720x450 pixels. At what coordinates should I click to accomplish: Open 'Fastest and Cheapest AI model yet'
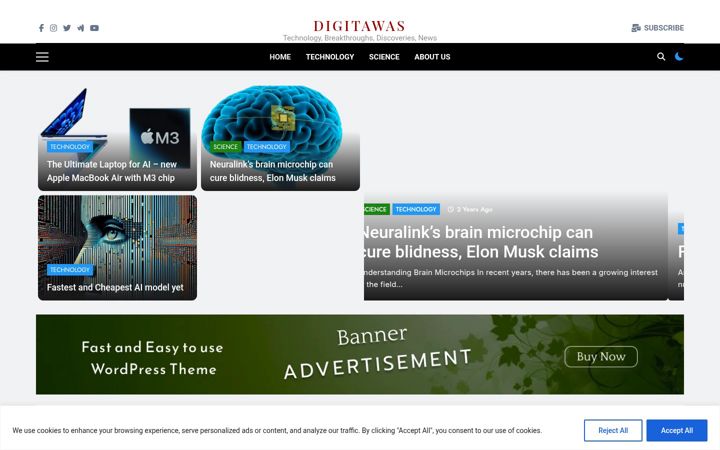coord(115,287)
